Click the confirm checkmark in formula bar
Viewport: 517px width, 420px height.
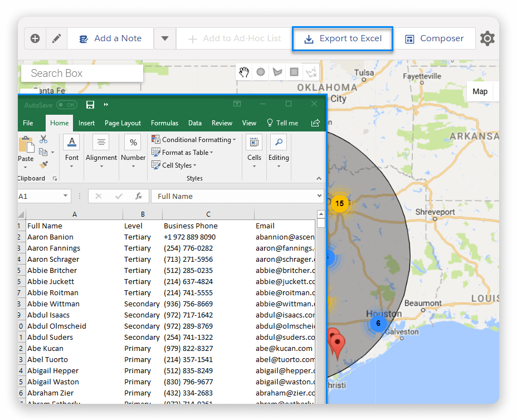click(x=119, y=196)
